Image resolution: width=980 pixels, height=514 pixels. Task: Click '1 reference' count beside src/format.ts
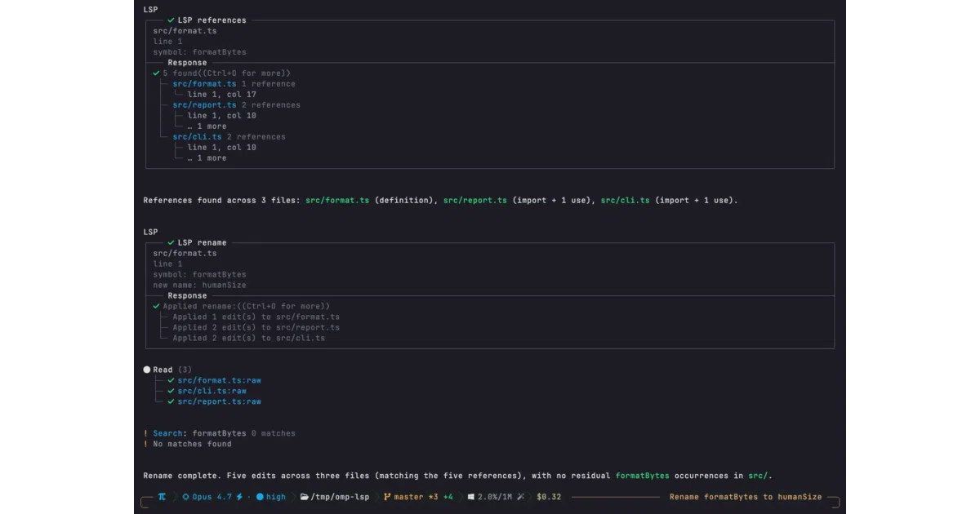point(269,84)
